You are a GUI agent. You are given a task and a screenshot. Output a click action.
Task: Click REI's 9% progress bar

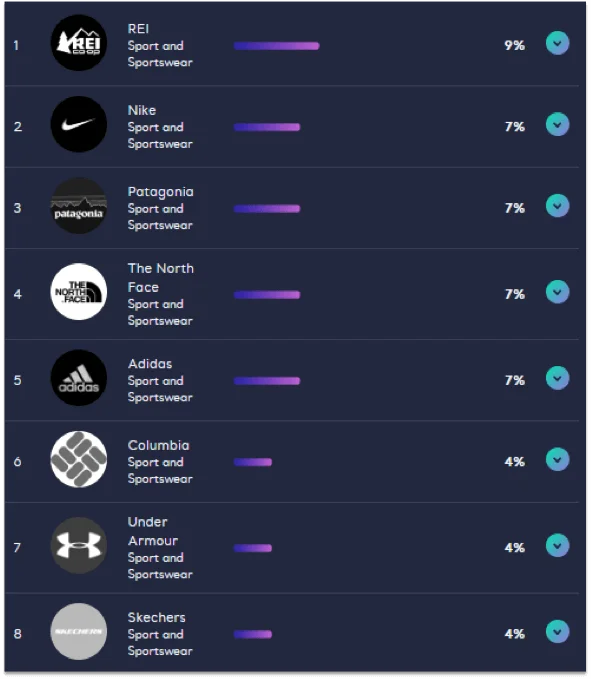pos(277,46)
